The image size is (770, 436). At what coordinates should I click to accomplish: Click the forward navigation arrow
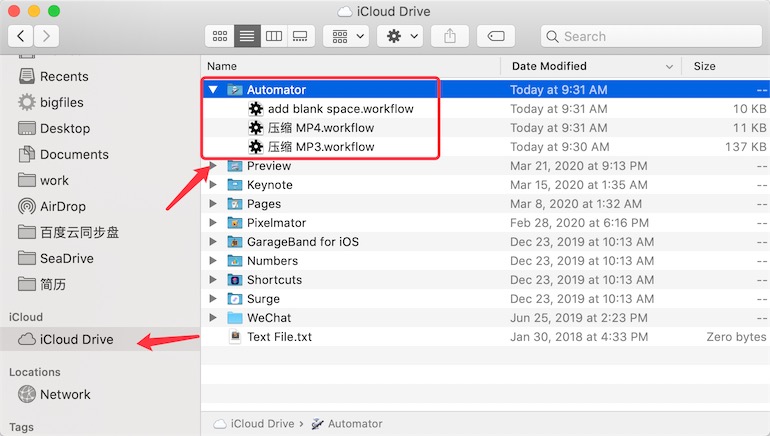(46, 36)
